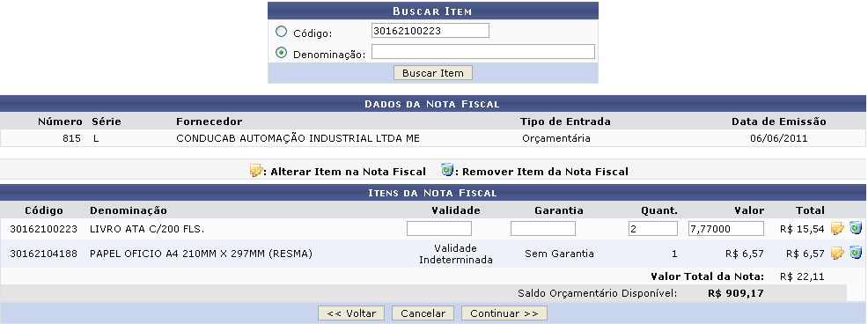Viewport: 868px width, 324px height.
Task: Click item code 30162104188 in table
Action: 44,254
